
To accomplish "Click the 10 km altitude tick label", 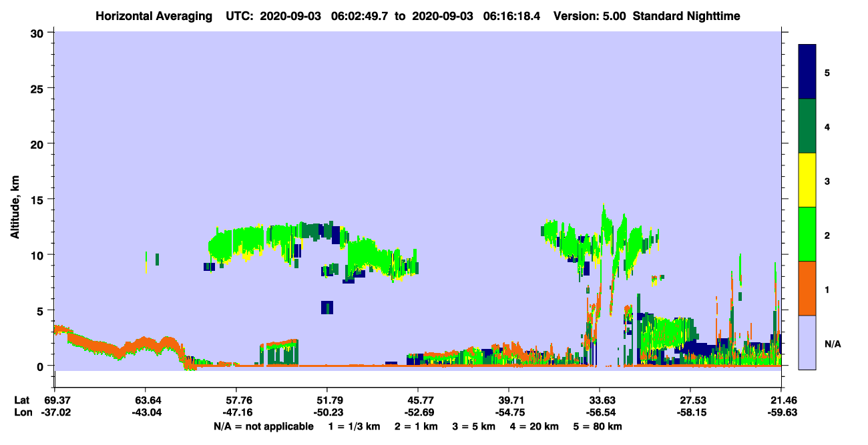I will pos(39,255).
